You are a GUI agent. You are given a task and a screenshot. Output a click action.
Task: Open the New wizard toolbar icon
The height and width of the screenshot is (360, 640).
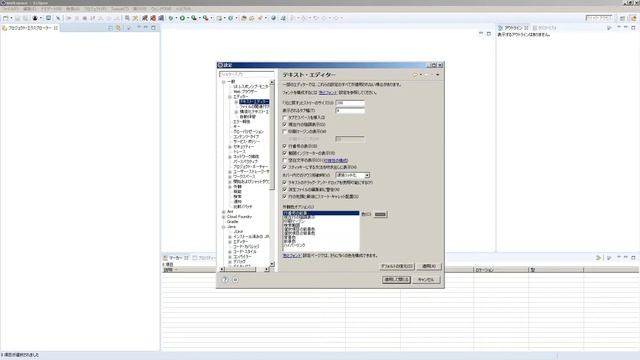(6, 18)
